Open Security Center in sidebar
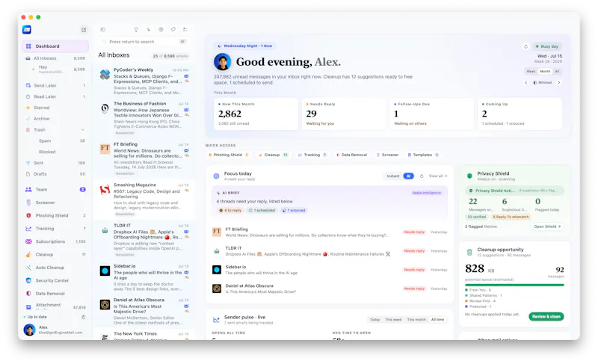This screenshot has height=364, width=598. pyautogui.click(x=55, y=280)
